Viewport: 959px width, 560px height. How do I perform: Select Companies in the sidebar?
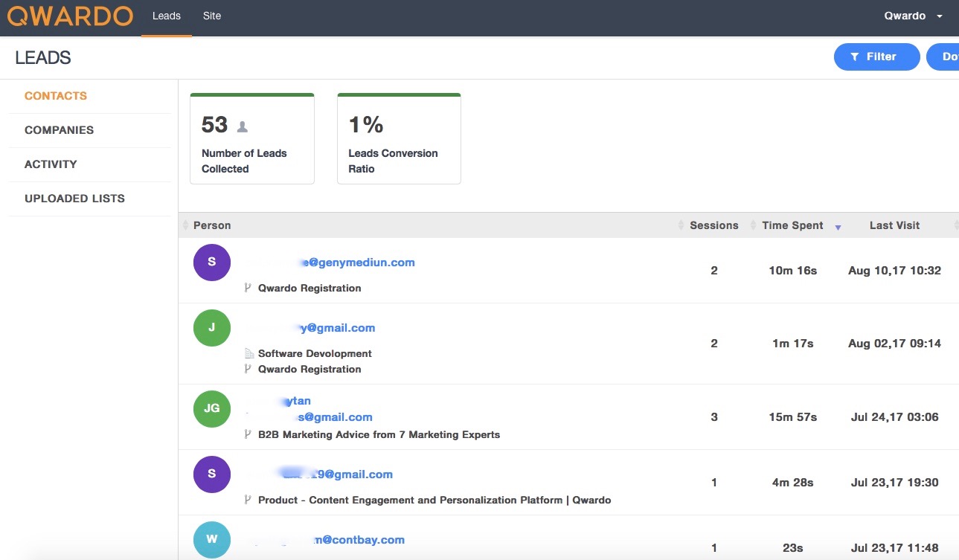pyautogui.click(x=60, y=130)
